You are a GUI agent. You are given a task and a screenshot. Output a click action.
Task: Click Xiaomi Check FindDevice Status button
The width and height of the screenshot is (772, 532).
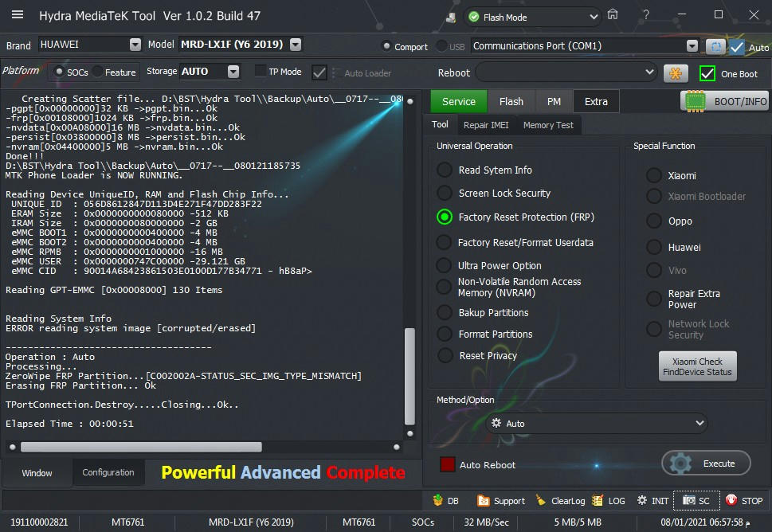pos(697,366)
